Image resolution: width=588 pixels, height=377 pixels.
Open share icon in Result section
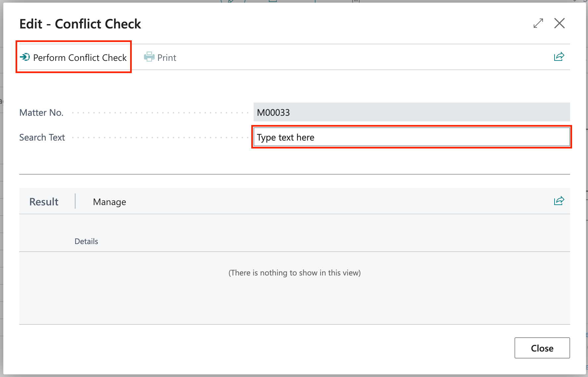click(x=559, y=201)
